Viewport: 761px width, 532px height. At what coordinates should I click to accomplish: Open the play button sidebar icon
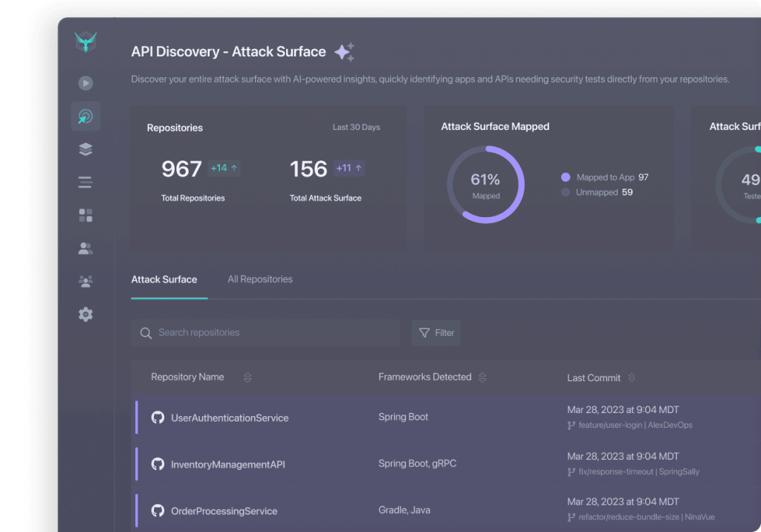[x=85, y=83]
